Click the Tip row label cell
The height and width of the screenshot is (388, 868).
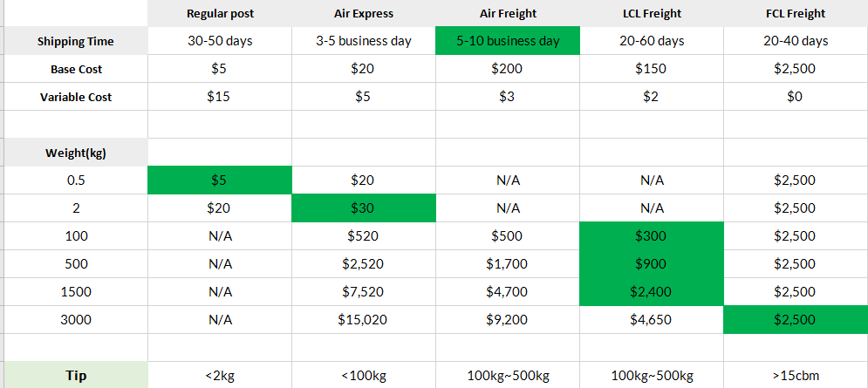pyautogui.click(x=76, y=375)
